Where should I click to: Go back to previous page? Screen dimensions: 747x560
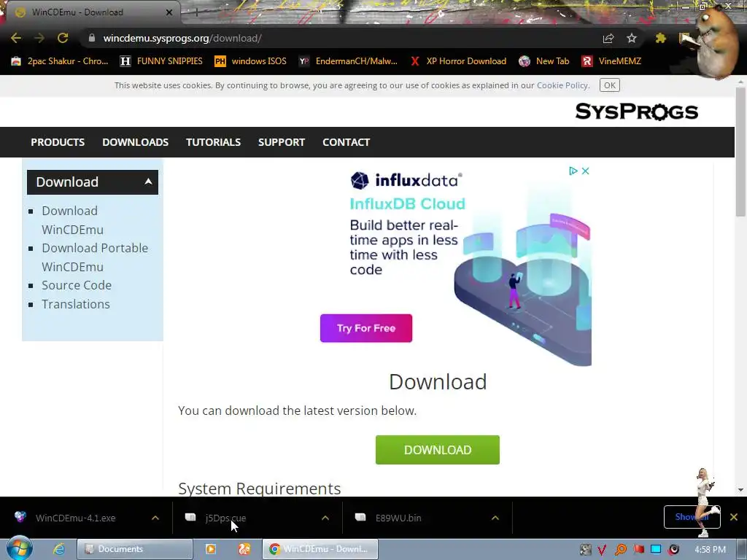tap(16, 38)
